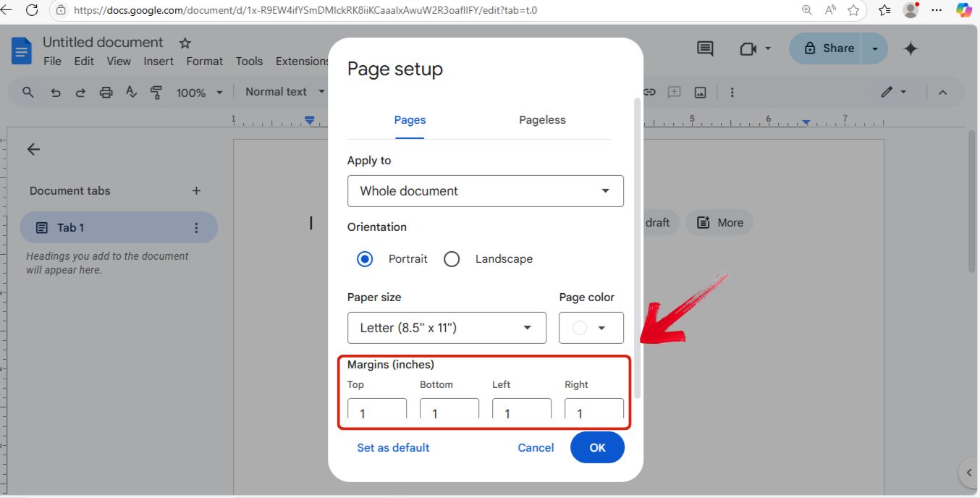Image resolution: width=980 pixels, height=498 pixels.
Task: Insert a link using the toolbar icon
Action: coord(649,91)
